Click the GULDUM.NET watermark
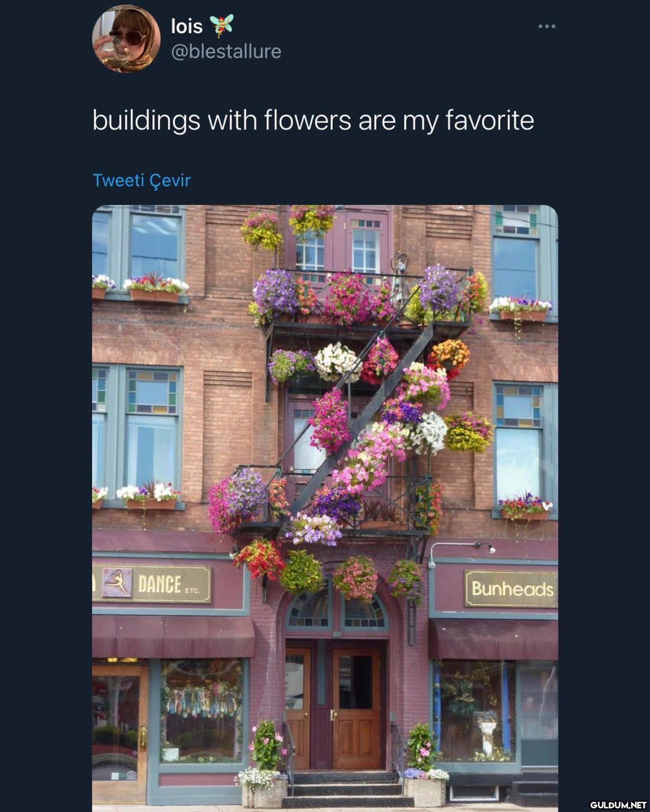This screenshot has width=650, height=812. pos(617,805)
